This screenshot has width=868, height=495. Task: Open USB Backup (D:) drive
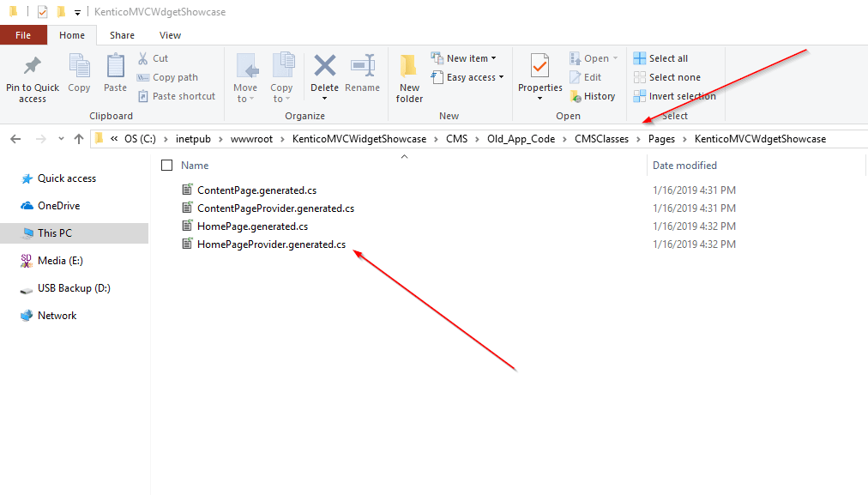(65, 288)
